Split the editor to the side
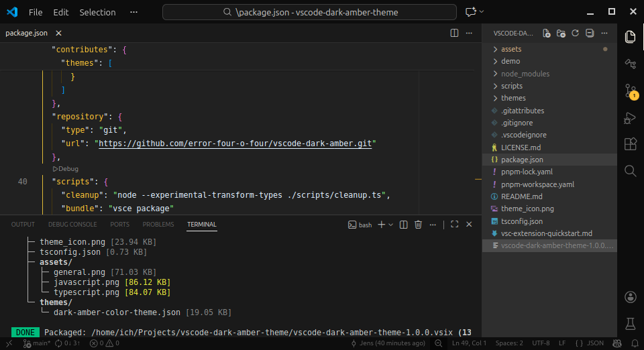The width and height of the screenshot is (644, 350). (x=454, y=34)
